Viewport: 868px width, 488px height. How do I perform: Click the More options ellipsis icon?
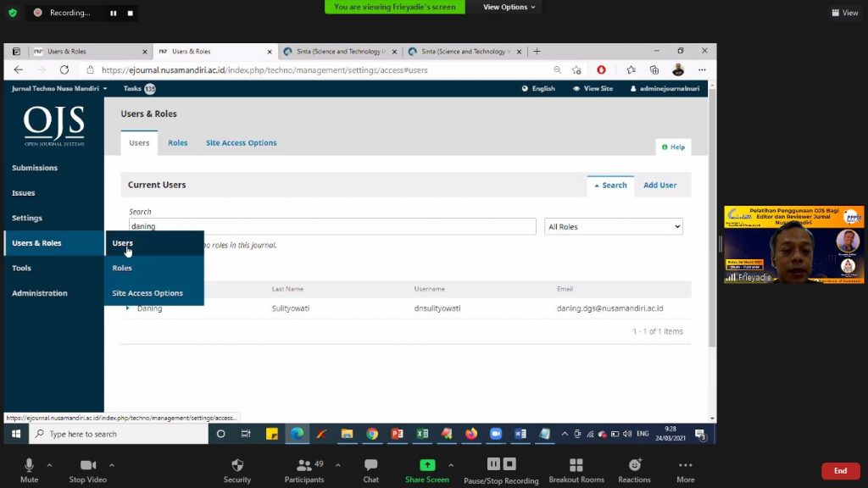685,465
